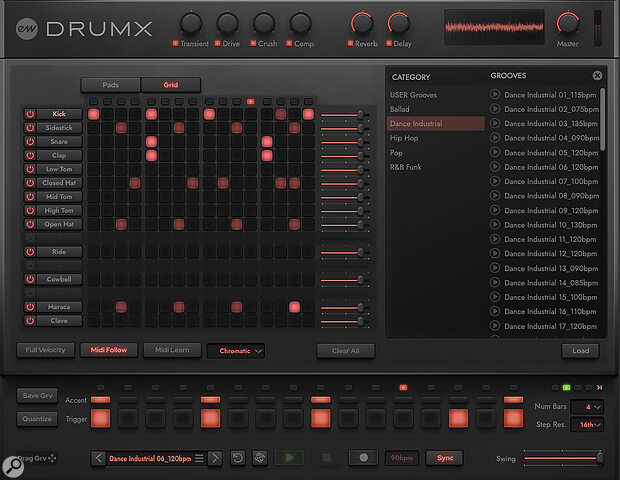The width and height of the screenshot is (620, 480).
Task: Preview the Dance Industrial 10_130bpm groove
Action: [x=495, y=225]
